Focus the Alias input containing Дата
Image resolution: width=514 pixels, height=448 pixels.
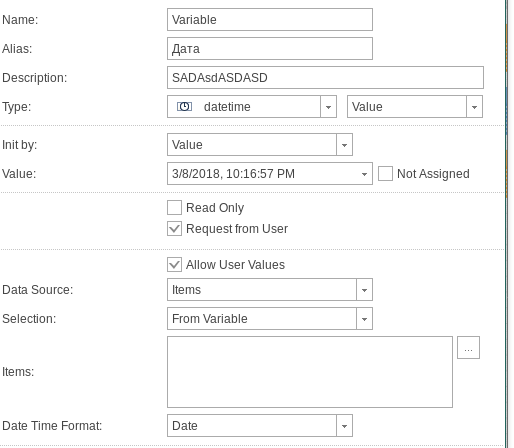point(270,49)
